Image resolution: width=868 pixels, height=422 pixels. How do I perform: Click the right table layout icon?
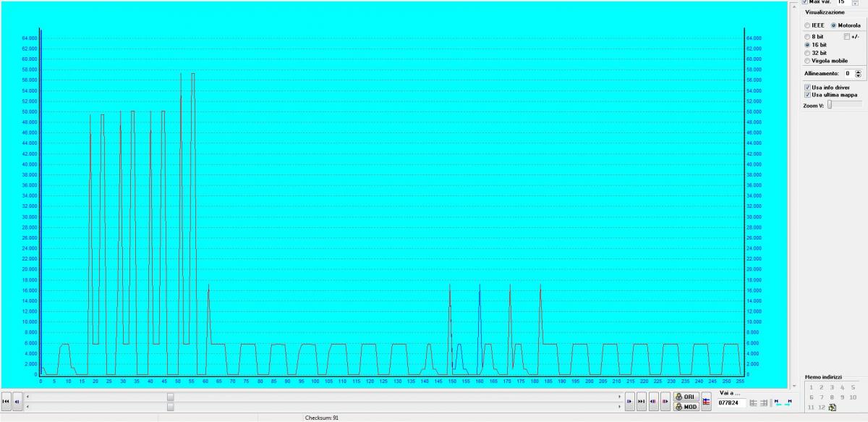tap(763, 403)
